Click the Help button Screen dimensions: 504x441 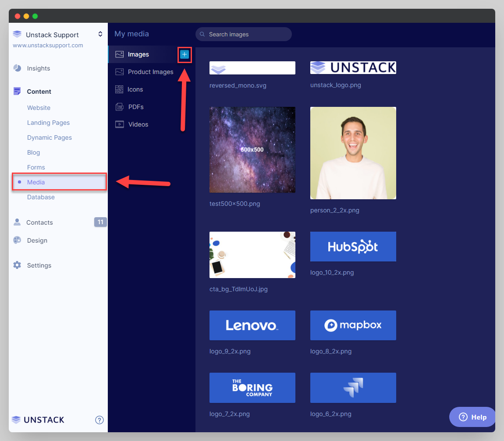click(x=472, y=417)
